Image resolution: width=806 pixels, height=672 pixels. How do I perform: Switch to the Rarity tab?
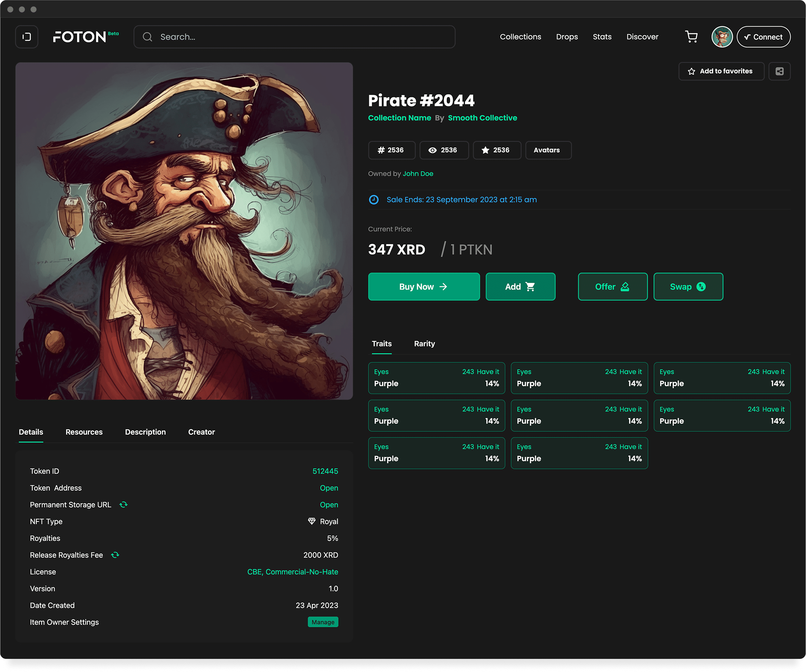[424, 344]
